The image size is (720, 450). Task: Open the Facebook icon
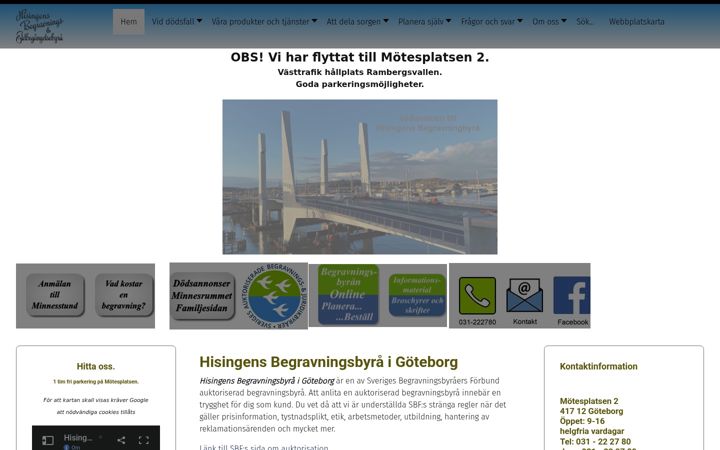pos(572,295)
